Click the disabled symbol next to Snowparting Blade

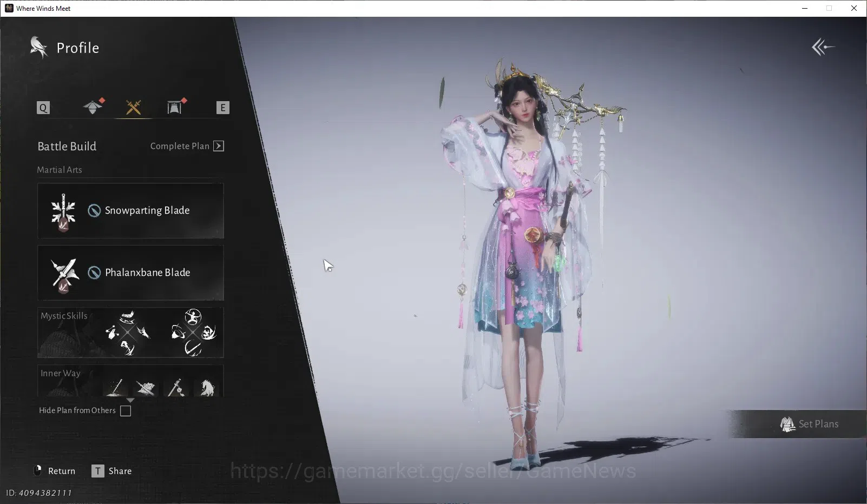tap(94, 210)
